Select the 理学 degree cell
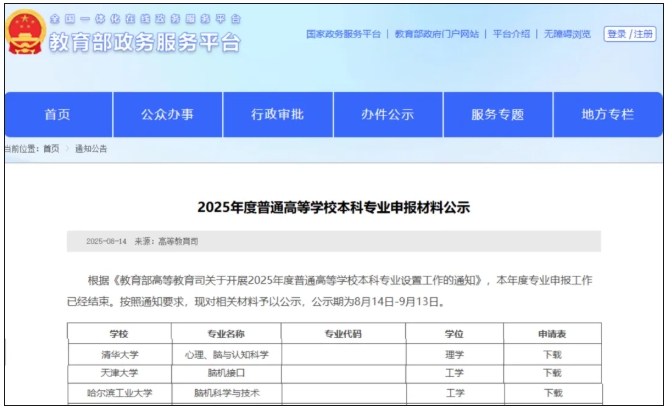 454,354
